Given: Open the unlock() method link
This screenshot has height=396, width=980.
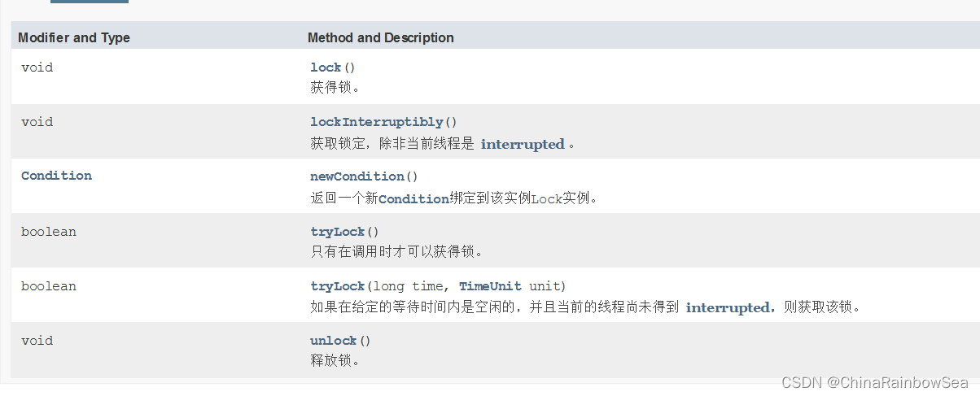Looking at the screenshot, I should [x=334, y=341].
